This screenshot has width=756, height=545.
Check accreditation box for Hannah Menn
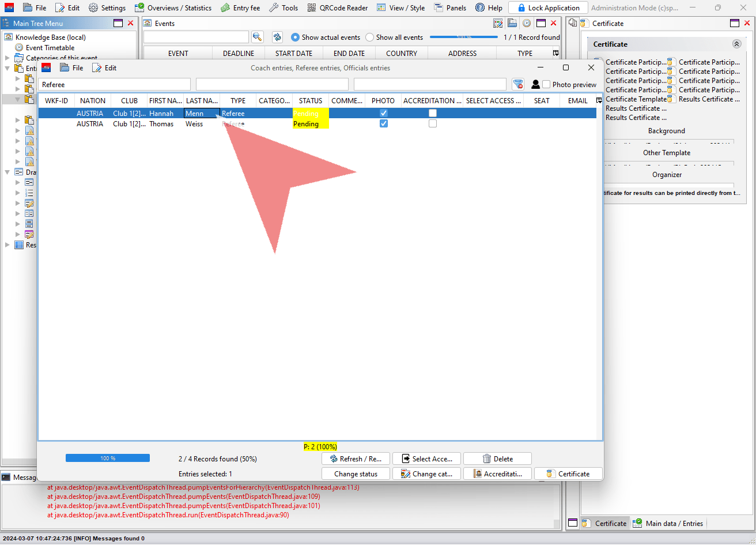433,113
